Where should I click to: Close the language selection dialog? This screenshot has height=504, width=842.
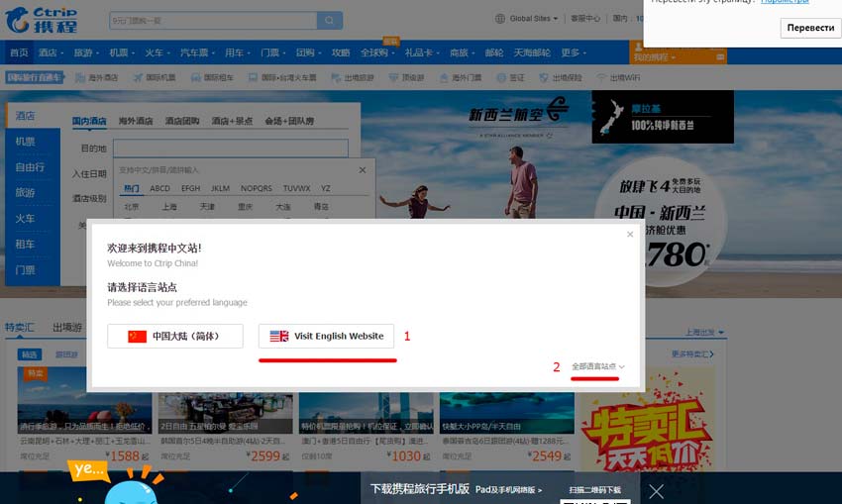[629, 235]
